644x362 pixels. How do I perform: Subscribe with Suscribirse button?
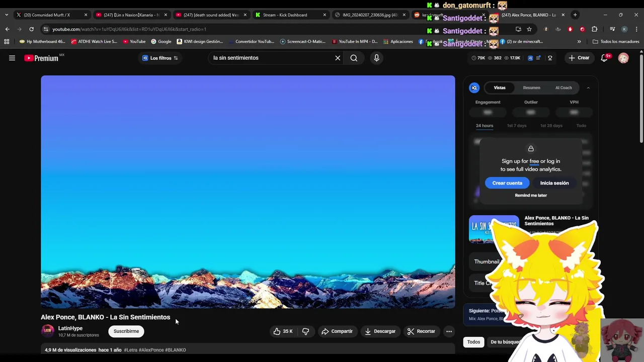pos(126,331)
